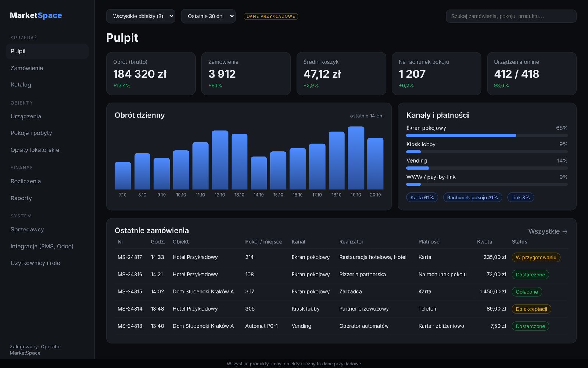Select the Link 8% chip

click(520, 198)
